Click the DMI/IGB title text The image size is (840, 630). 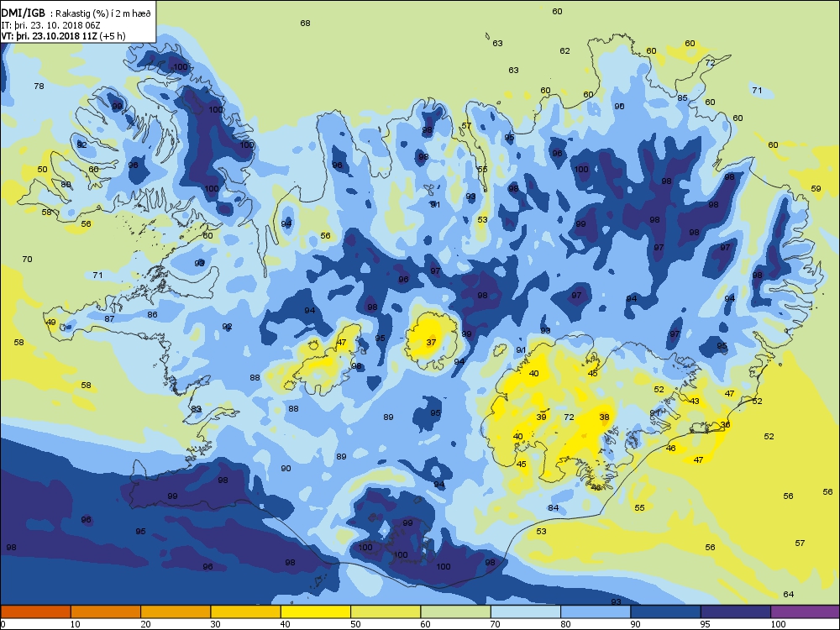tap(23, 13)
